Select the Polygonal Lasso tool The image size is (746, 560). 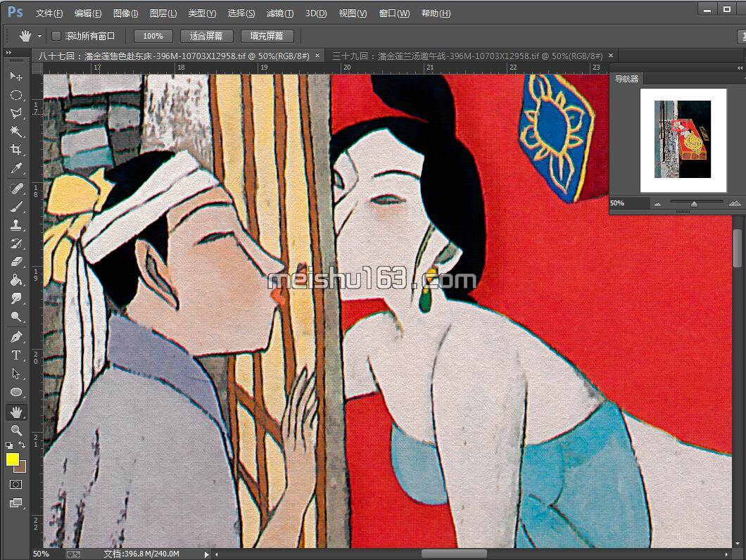[x=15, y=113]
